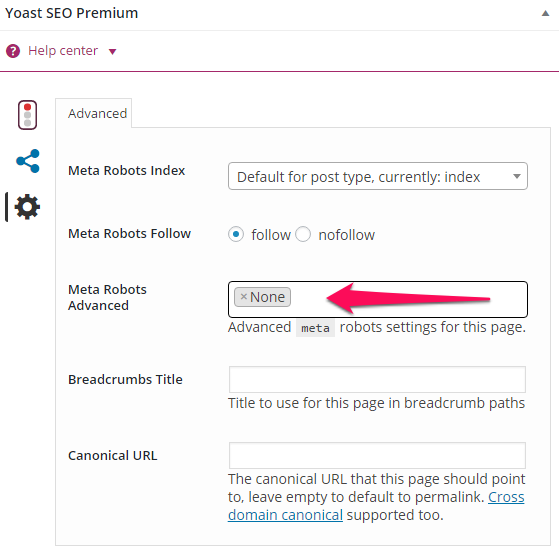Click the purple question mark help icon
The height and width of the screenshot is (551, 559).
(13, 51)
